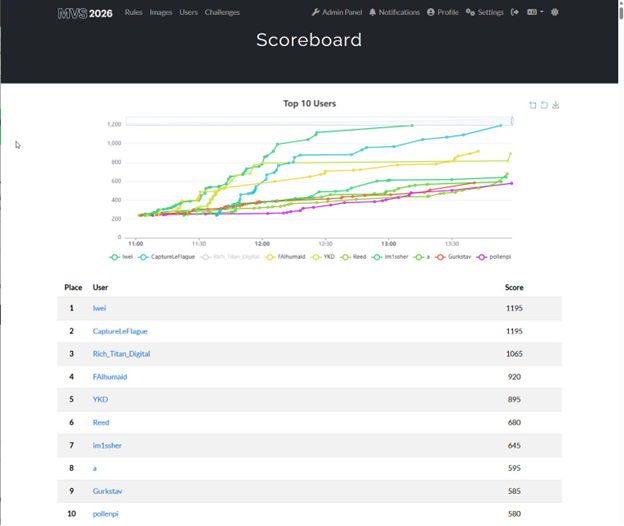The height and width of the screenshot is (526, 624).
Task: Open user YKD in scoreboard table
Action: click(100, 399)
